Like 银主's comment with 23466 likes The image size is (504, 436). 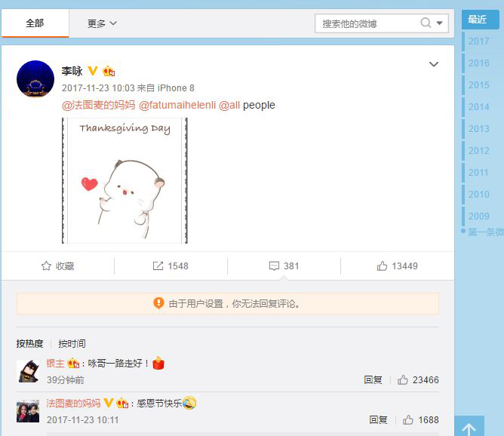tap(418, 379)
